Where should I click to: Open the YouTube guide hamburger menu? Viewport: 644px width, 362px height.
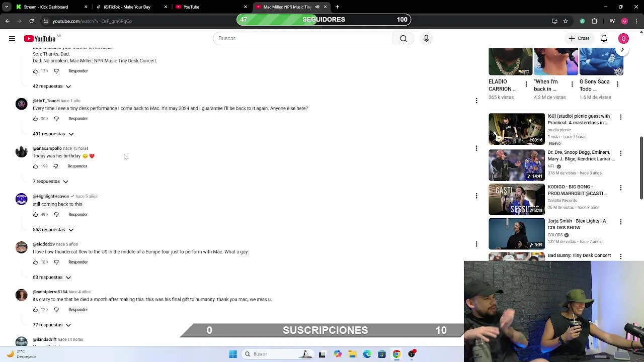pos(12,38)
